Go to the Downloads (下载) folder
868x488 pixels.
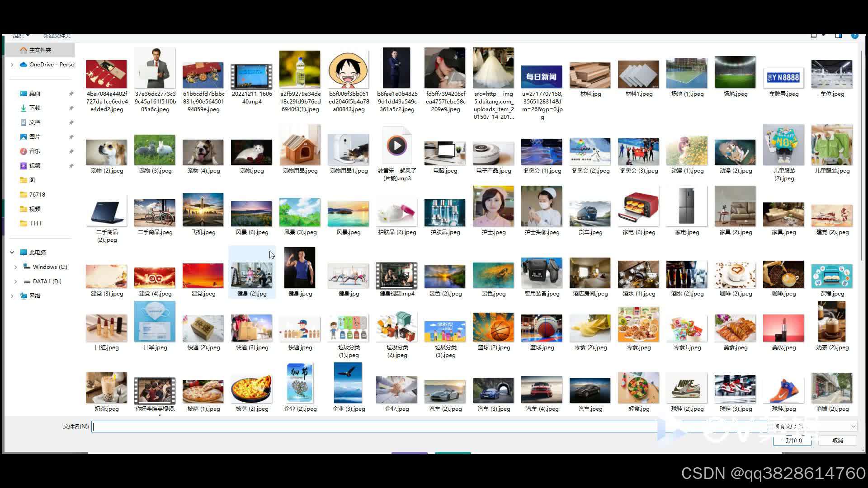[35, 108]
